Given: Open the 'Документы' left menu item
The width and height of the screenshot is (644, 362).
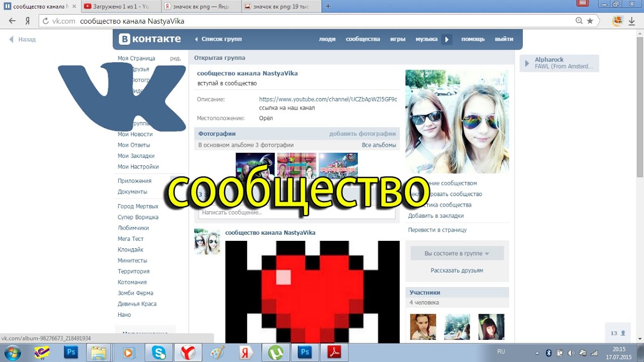Looking at the screenshot, I should [132, 192].
